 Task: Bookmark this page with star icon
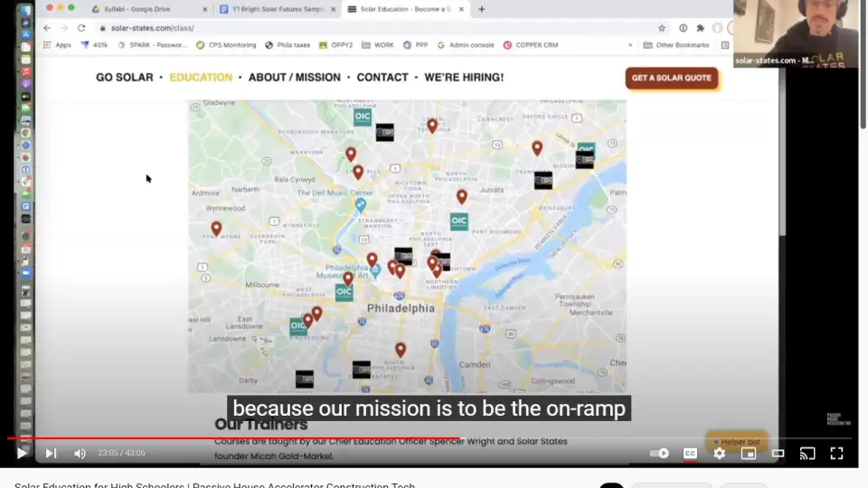662,28
